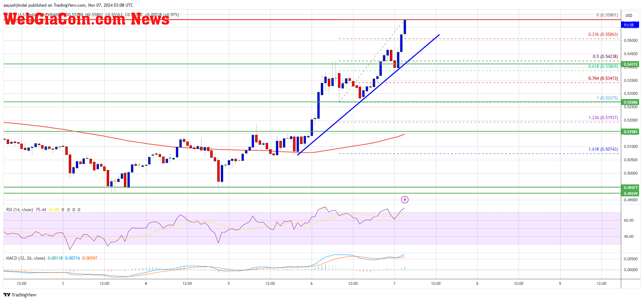Click the date label 7 on time axis

point(394,283)
